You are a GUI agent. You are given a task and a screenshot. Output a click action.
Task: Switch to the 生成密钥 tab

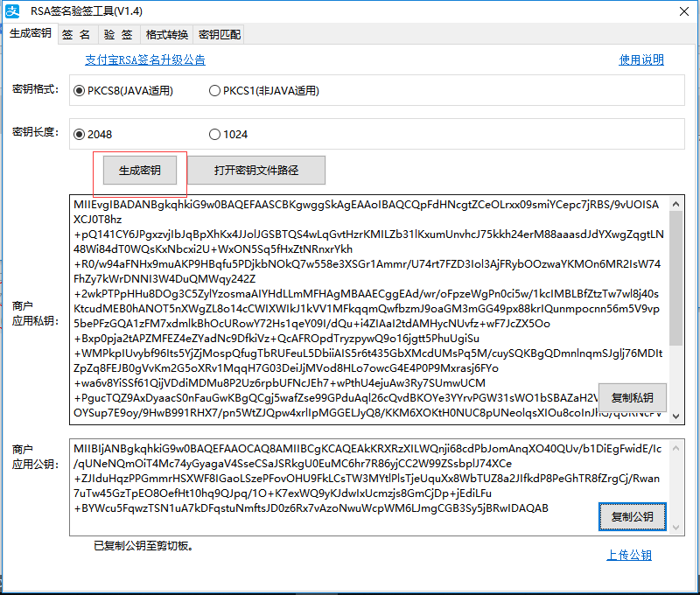click(31, 33)
